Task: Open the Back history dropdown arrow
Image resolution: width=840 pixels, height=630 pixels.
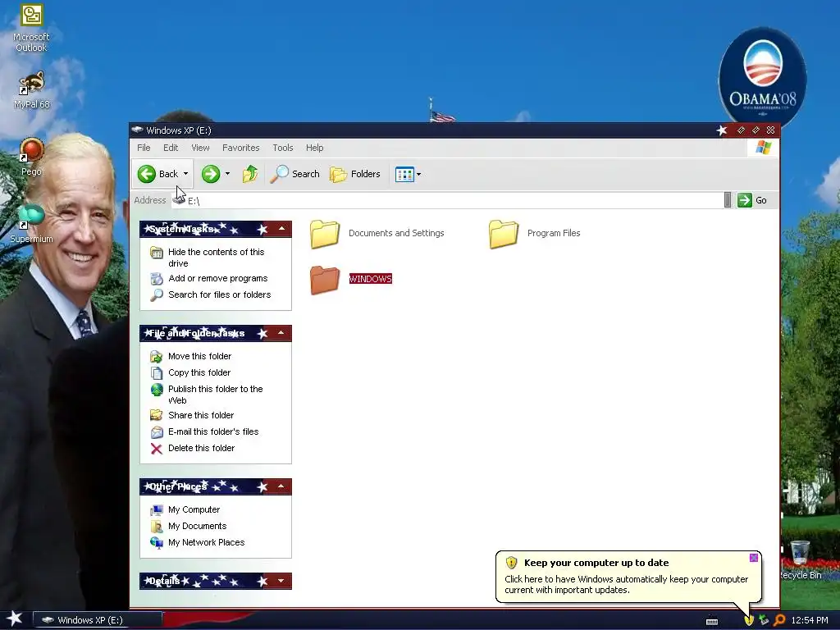Action: (185, 174)
